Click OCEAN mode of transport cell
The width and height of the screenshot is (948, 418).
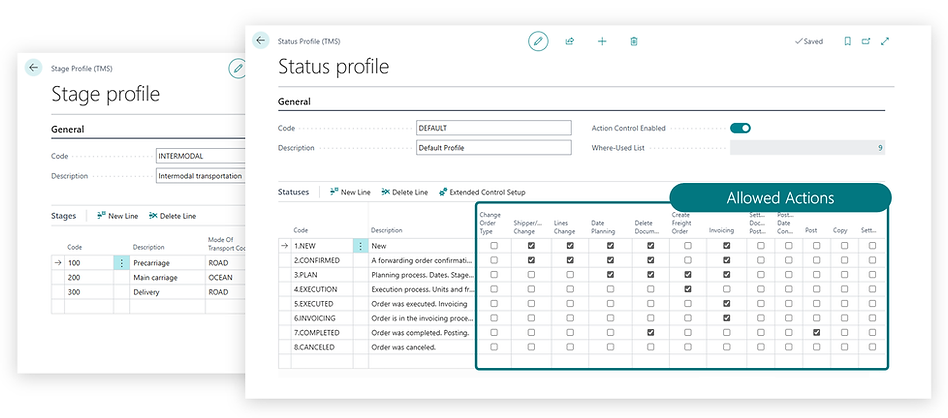[x=226, y=278]
